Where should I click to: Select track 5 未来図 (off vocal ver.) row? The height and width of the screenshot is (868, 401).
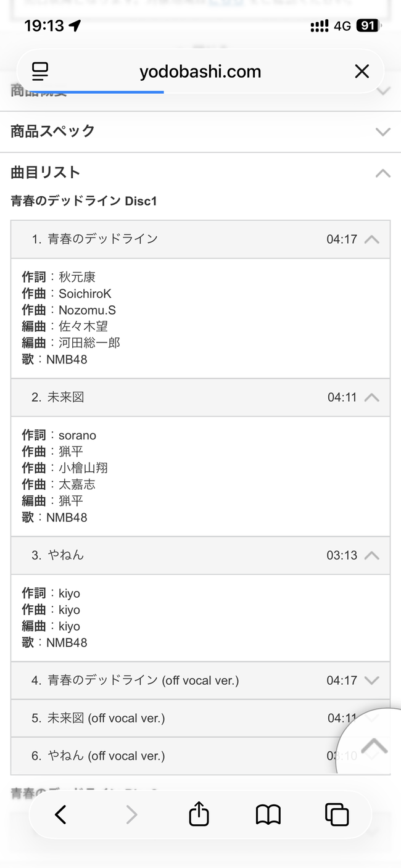[173, 718]
